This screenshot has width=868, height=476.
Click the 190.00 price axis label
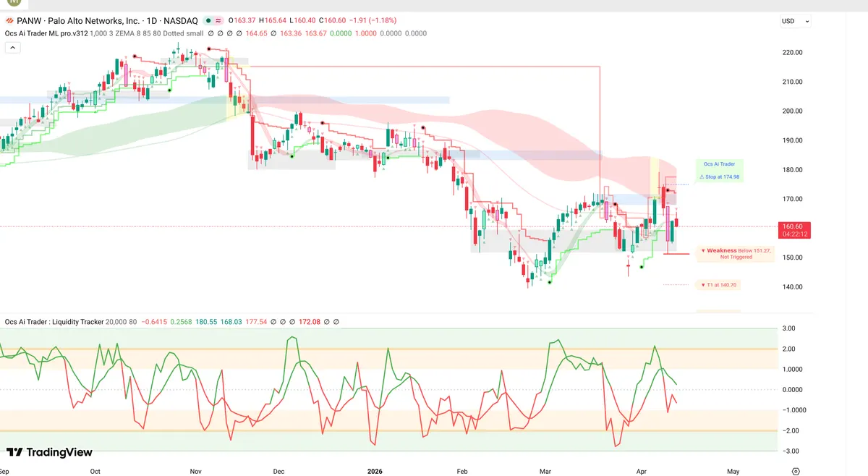(793, 140)
